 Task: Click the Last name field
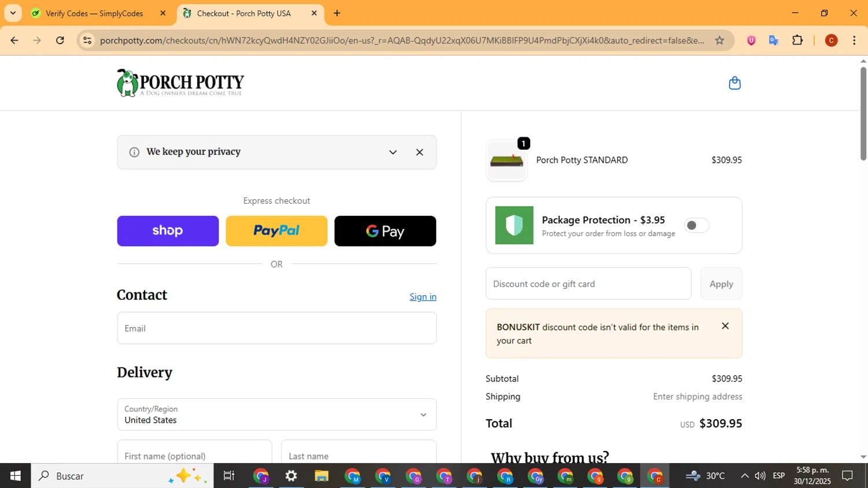tap(359, 452)
